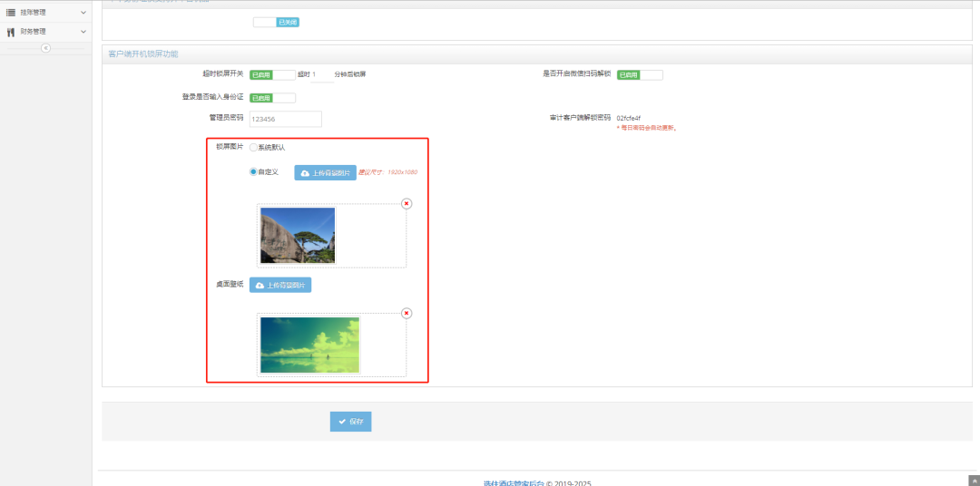Viewport: 980px width, 486px height.
Task: Click the 锁屏图片 label
Action: pyautogui.click(x=230, y=147)
